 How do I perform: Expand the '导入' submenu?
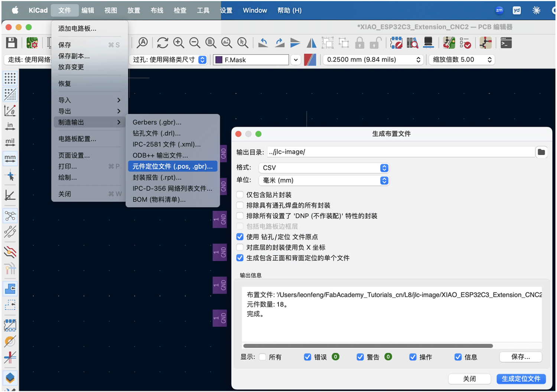coord(89,100)
